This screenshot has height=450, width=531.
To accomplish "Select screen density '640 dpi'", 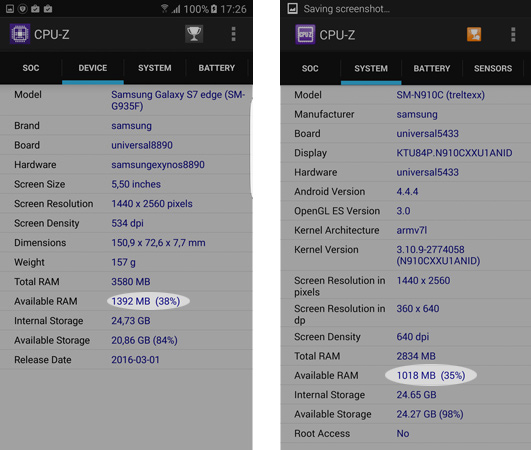I will (412, 337).
